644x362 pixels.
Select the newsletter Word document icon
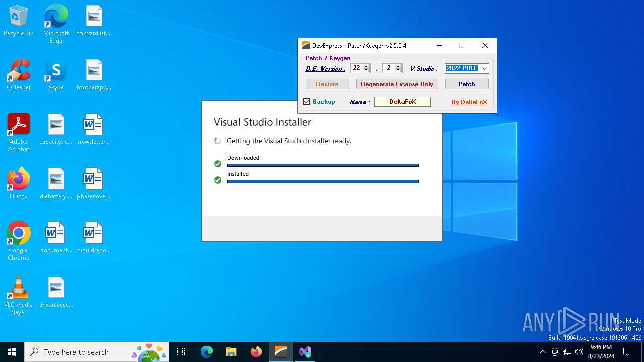pyautogui.click(x=94, y=130)
